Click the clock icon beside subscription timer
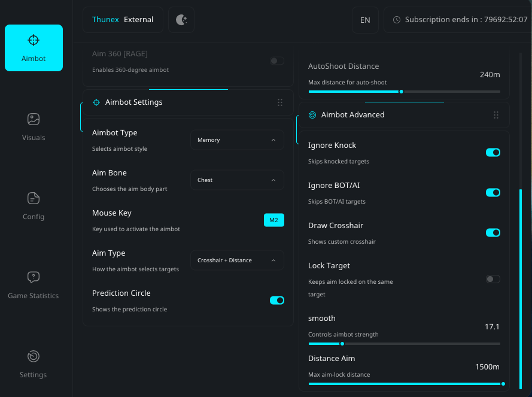532x397 pixels. pyautogui.click(x=396, y=20)
